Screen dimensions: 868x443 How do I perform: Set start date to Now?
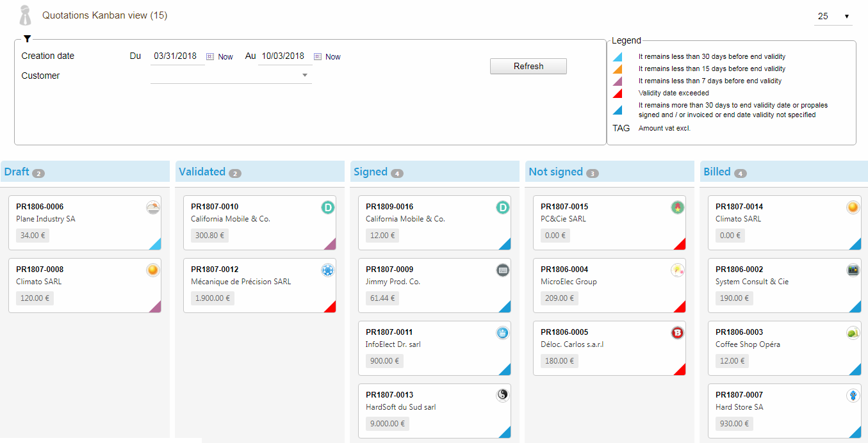225,57
